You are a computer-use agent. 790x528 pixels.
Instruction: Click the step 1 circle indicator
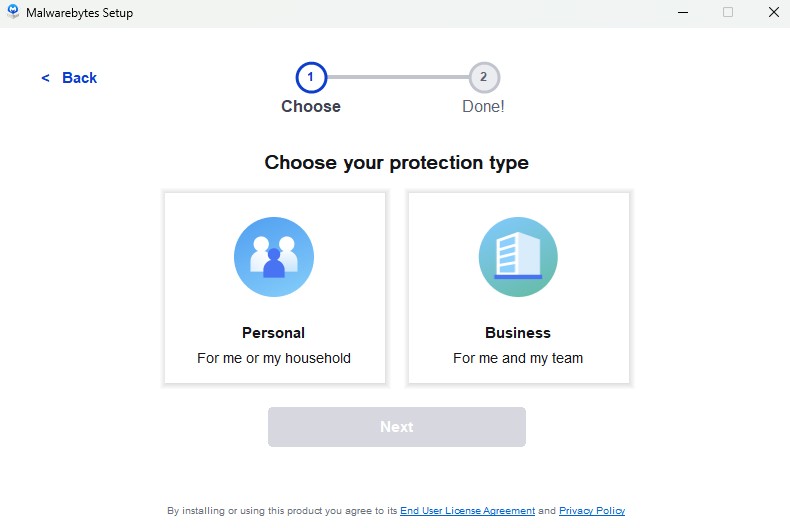[x=311, y=77]
